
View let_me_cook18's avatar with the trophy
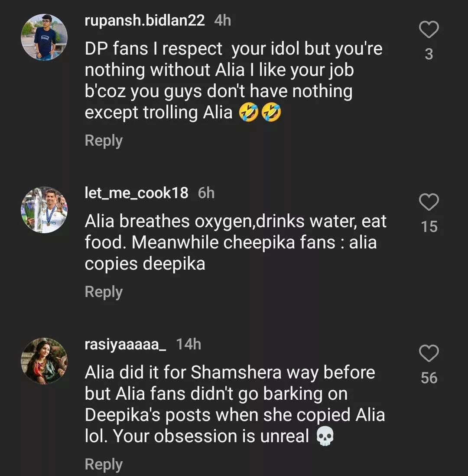44,210
